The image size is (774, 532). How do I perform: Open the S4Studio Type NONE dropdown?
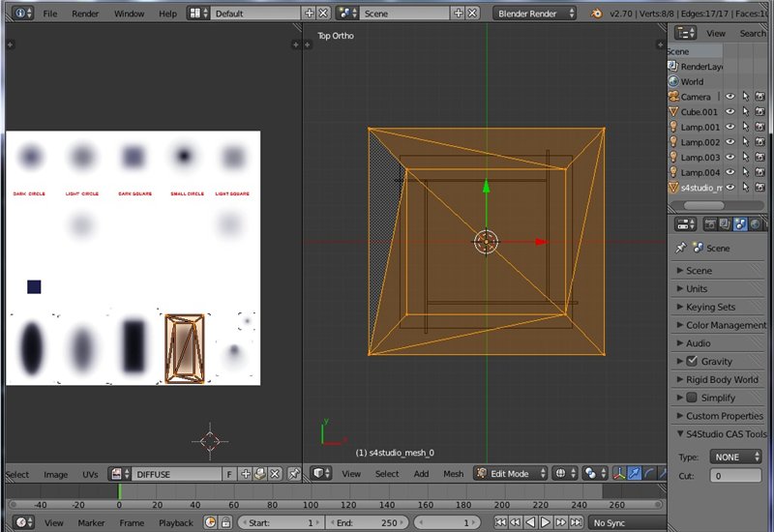(734, 457)
